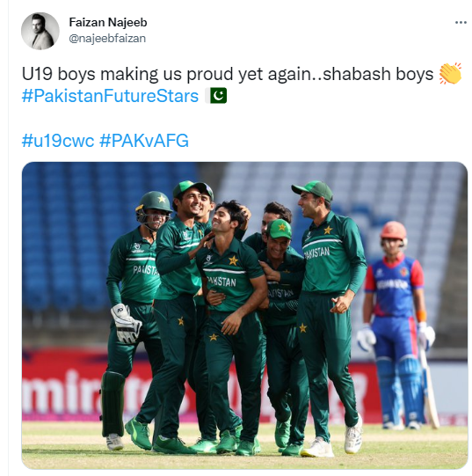Visit the @najeebfaizan handle
Image resolution: width=472 pixels, height=476 pixels.
[x=107, y=38]
